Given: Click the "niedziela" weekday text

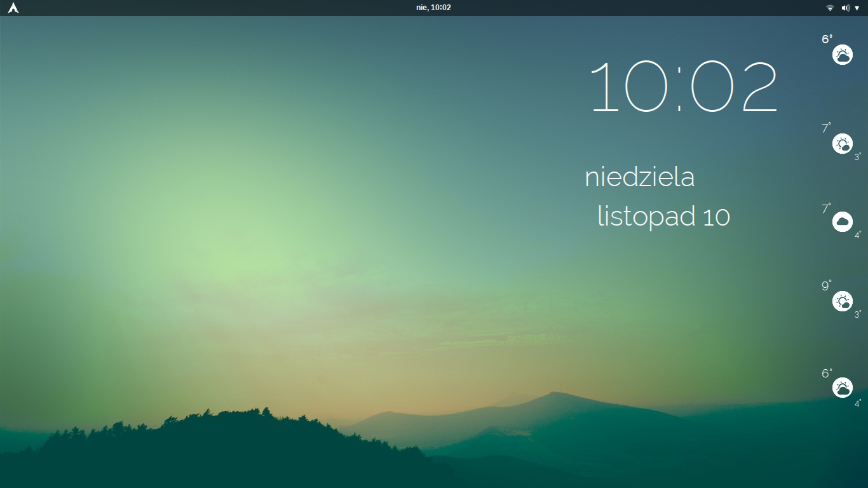Looking at the screenshot, I should [639, 177].
